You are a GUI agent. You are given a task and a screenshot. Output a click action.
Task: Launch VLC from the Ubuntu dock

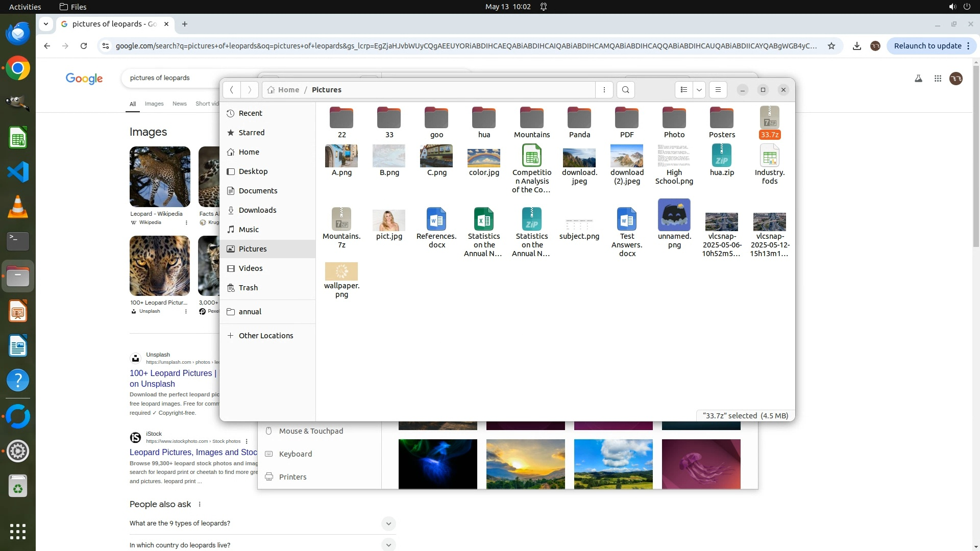(x=18, y=207)
